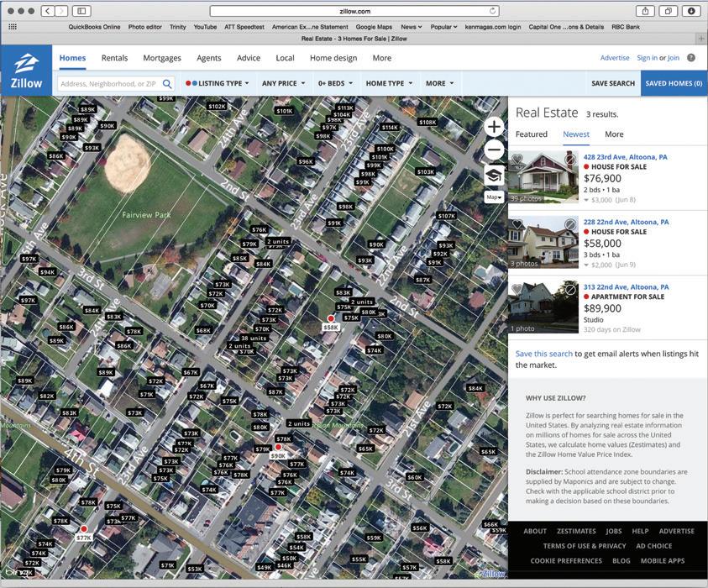
Task: Click the search magnifier icon
Action: click(167, 83)
